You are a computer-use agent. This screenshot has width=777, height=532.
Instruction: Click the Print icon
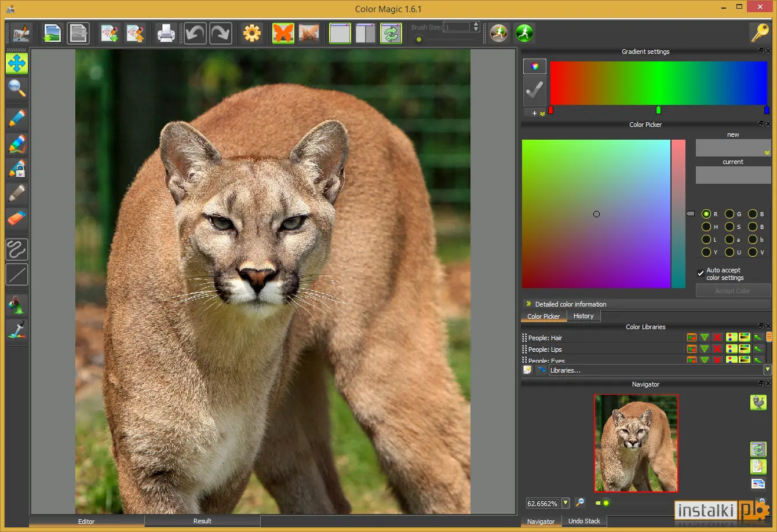[166, 33]
